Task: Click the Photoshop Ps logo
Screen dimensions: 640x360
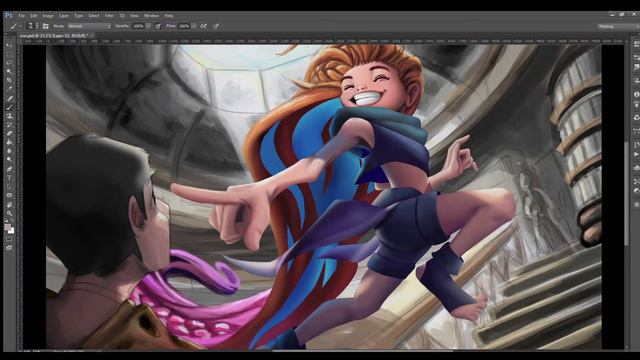Action: [x=9, y=16]
